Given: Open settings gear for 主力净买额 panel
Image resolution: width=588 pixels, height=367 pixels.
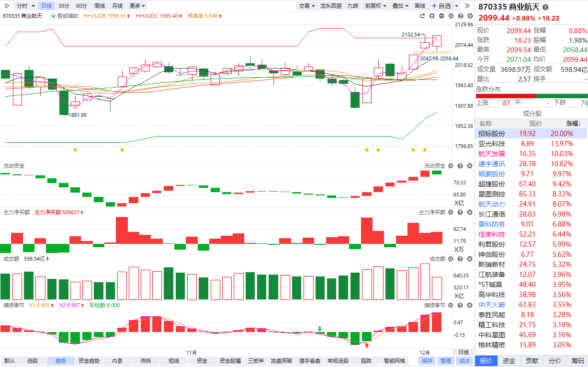Looking at the screenshot, I should [x=451, y=212].
